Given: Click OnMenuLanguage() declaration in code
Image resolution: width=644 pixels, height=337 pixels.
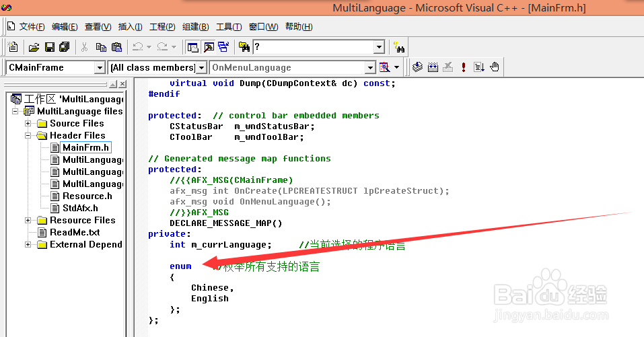Looking at the screenshot, I should click(282, 202).
